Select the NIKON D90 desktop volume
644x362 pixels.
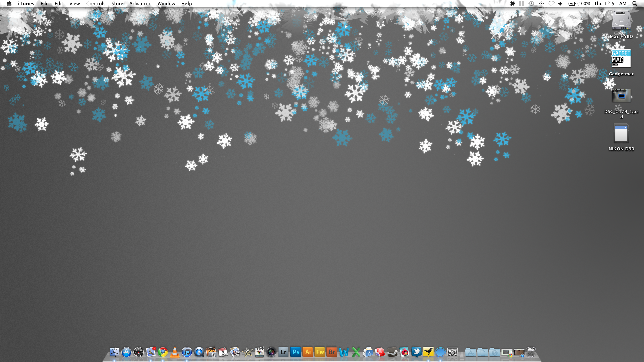pos(621,134)
